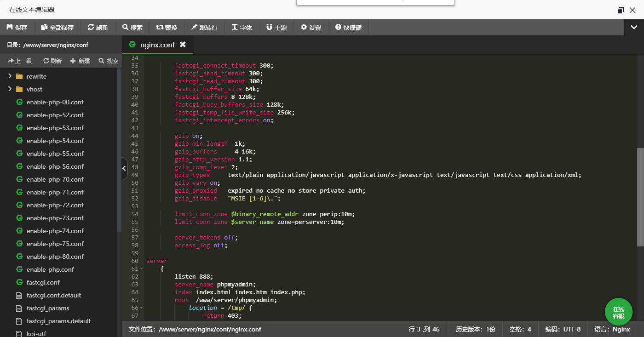Change file encoding UTF-8
644x337 pixels.
click(563, 329)
